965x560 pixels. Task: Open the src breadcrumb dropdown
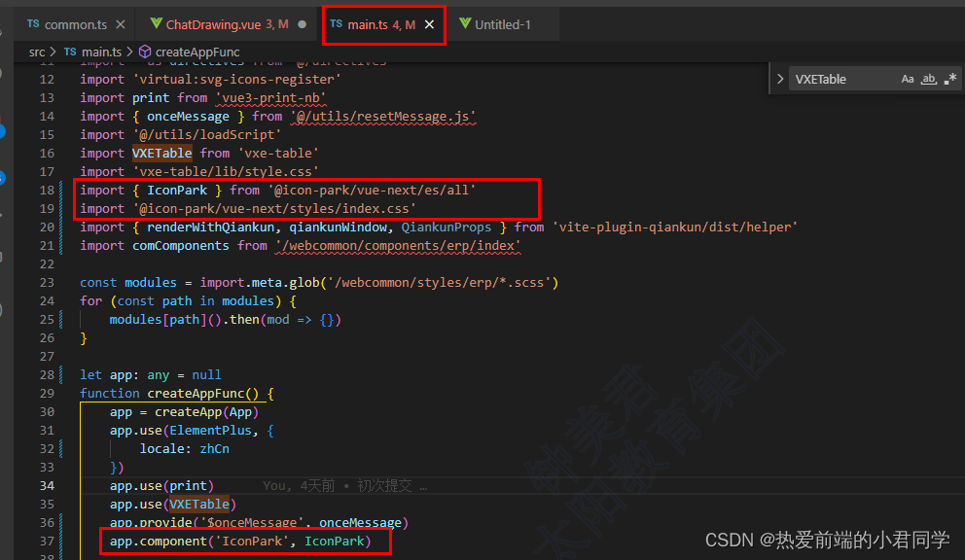36,52
